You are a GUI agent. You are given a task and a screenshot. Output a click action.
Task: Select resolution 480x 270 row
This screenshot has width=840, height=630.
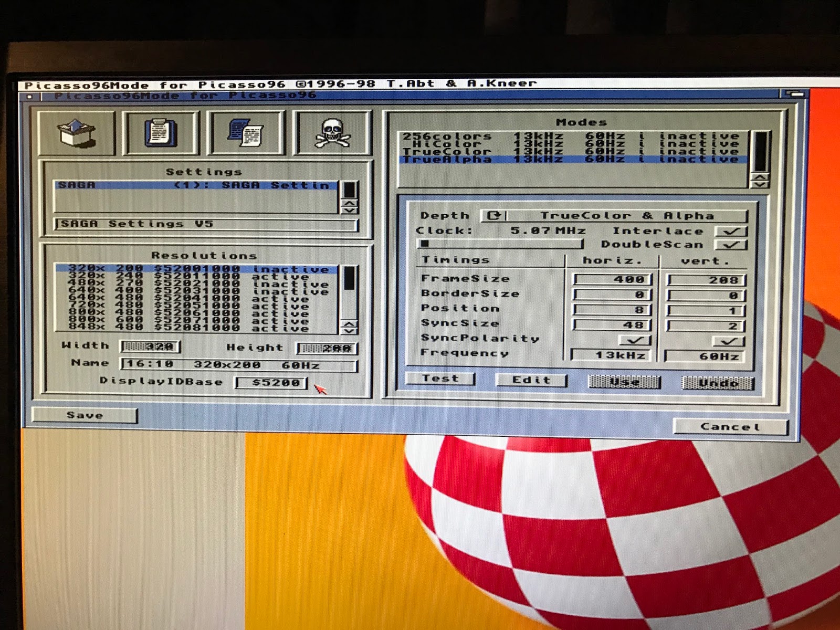pyautogui.click(x=197, y=283)
